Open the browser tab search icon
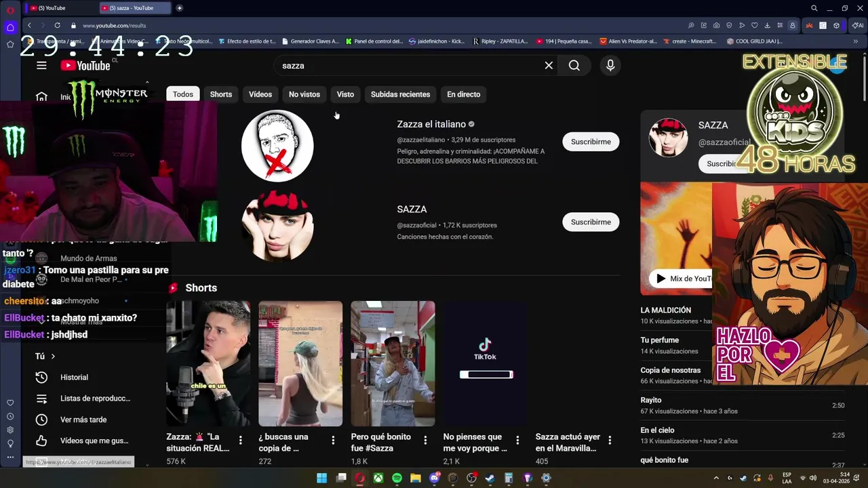868x488 pixels. [814, 8]
